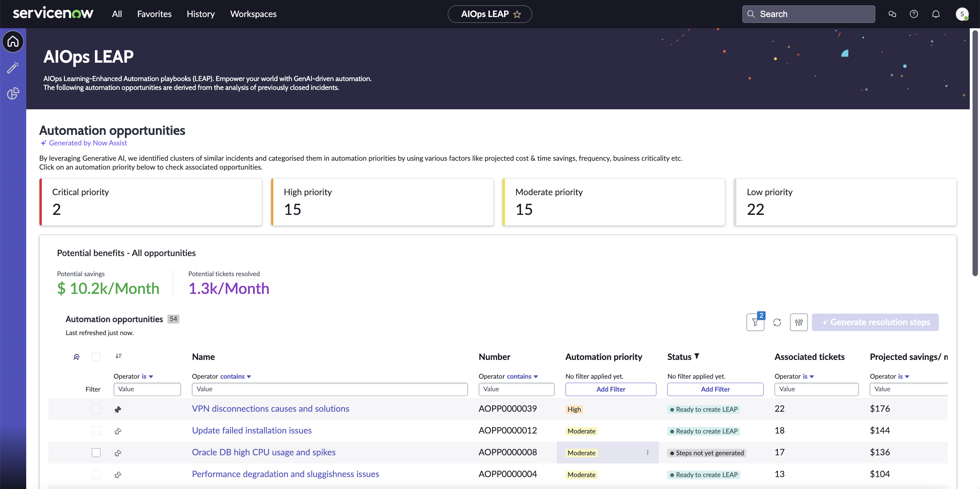This screenshot has width=980, height=489.
Task: Click Generate resolution steps button
Action: click(x=875, y=322)
